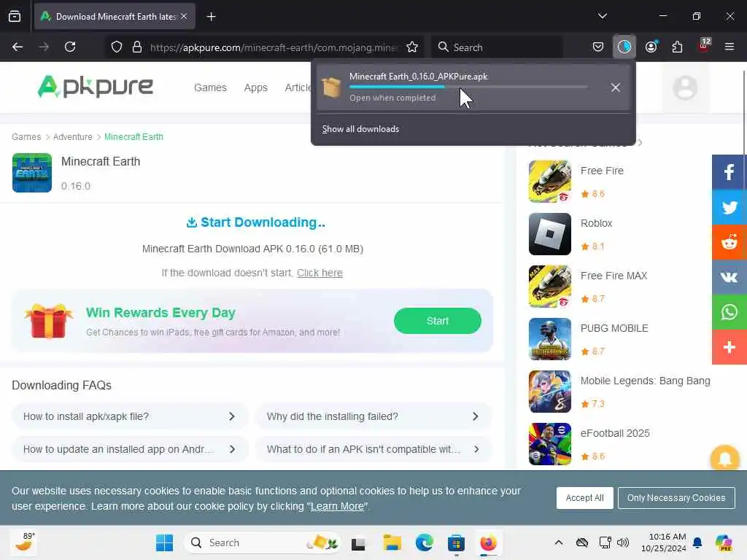The image size is (747, 560).
Task: Open the user profile avatar
Action: 685,87
